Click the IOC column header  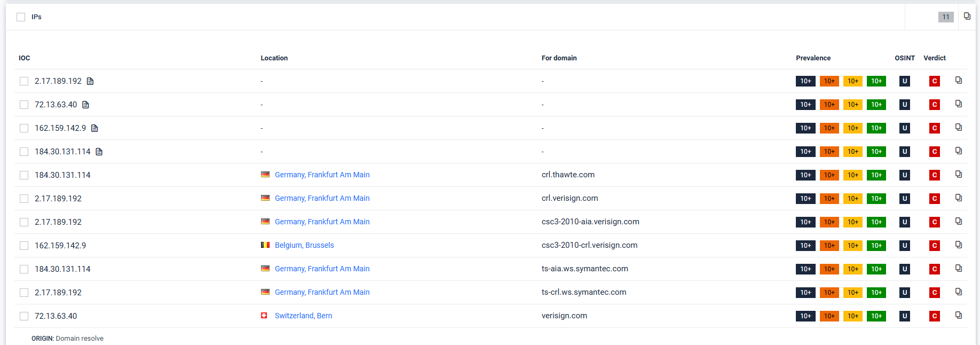(25, 58)
